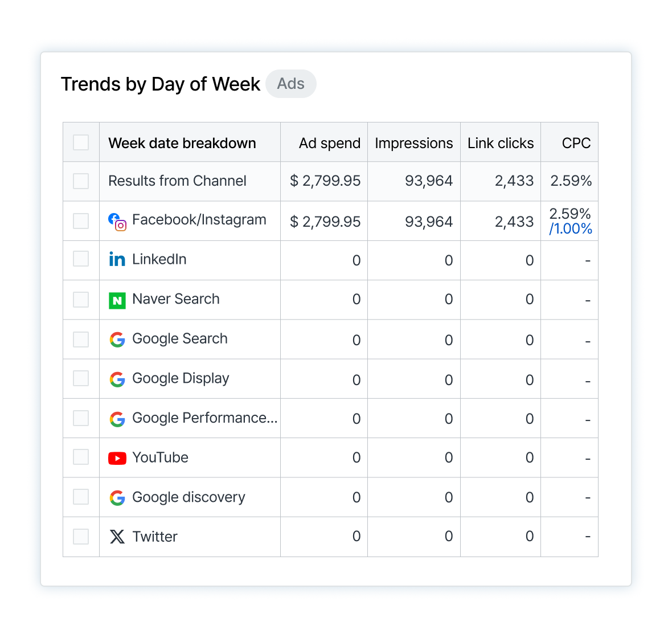Click the Results from Channel row
Viewport: 672px width, 638px height.
coord(177,181)
